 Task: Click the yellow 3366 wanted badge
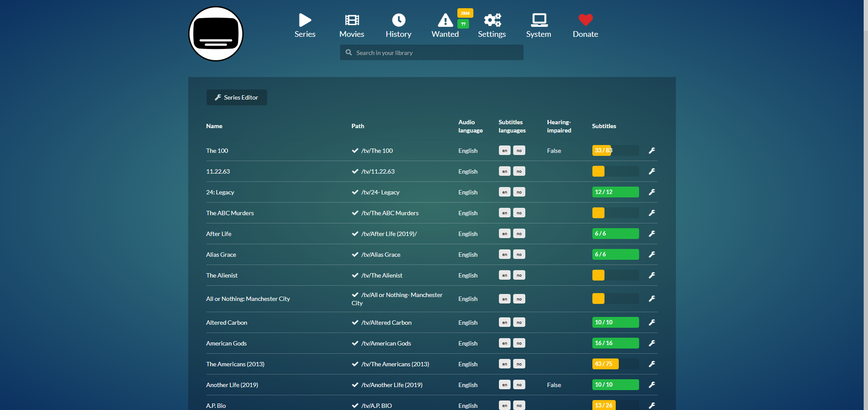click(x=465, y=13)
